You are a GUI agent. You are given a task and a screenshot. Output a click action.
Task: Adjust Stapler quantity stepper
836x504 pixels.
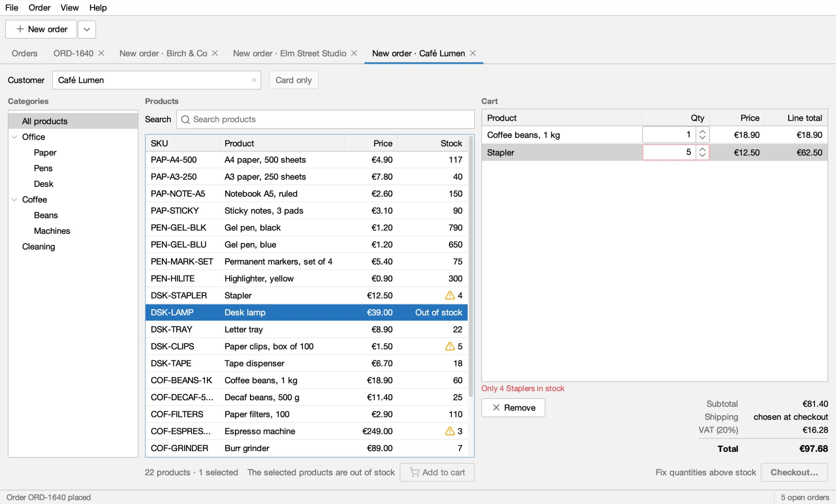(702, 152)
